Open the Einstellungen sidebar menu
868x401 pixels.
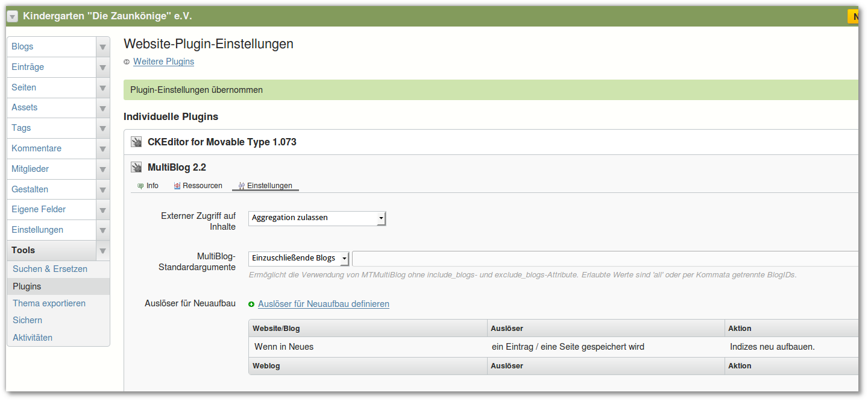[x=51, y=230]
